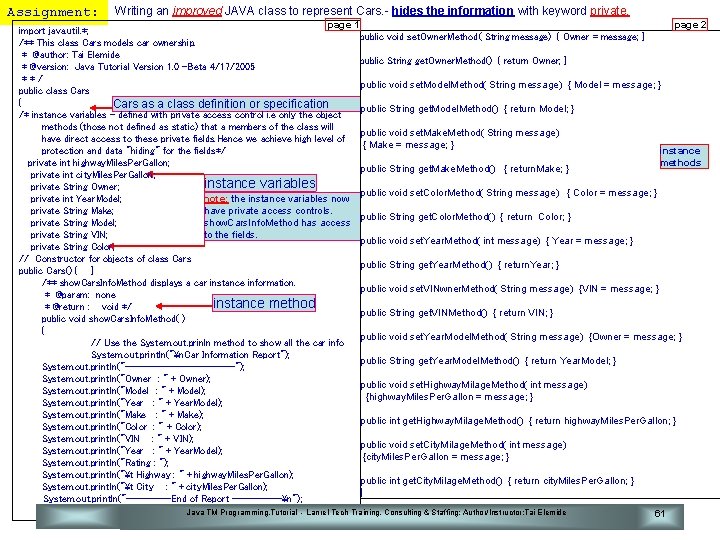The image size is (720, 540).
Task: Click the "page 1" label box
Action: point(343,25)
